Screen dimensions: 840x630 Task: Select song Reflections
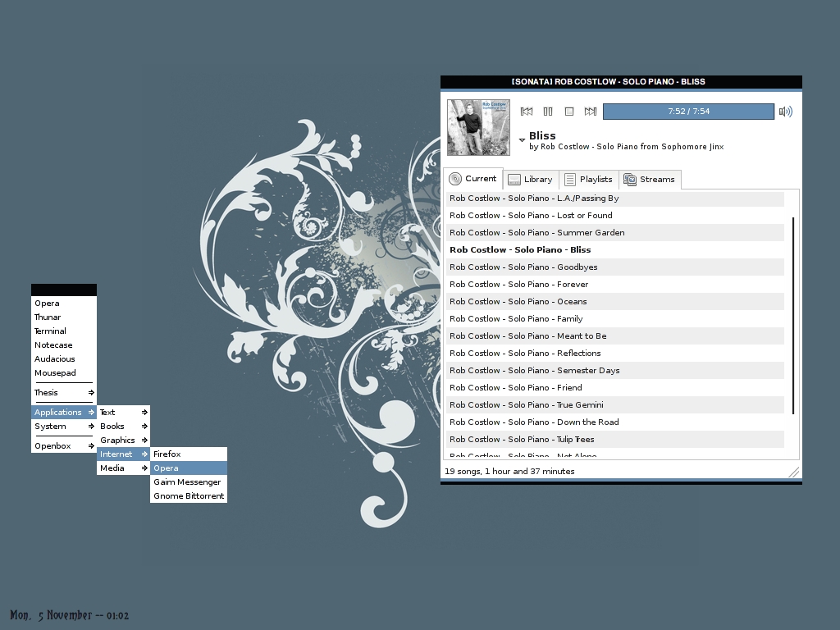[x=615, y=353]
